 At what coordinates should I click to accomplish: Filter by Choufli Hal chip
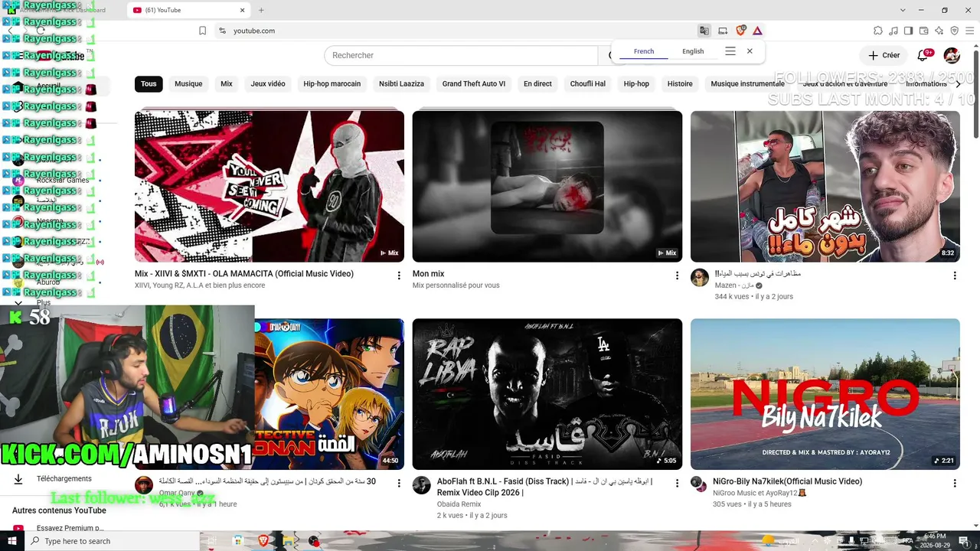(588, 83)
